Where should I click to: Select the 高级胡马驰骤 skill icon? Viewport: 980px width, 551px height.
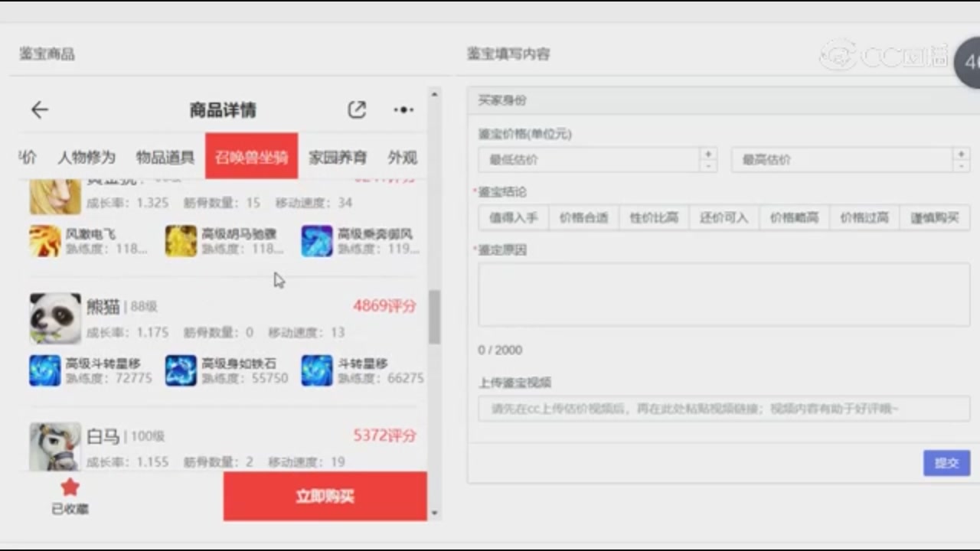(181, 241)
